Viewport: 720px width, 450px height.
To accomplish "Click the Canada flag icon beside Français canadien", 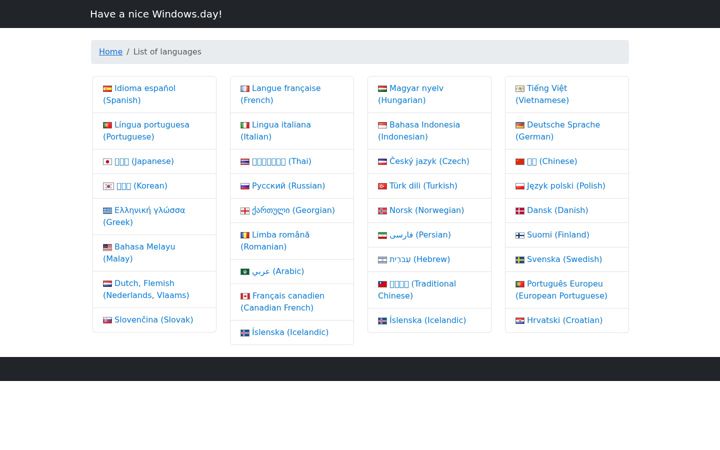I will pos(245,296).
